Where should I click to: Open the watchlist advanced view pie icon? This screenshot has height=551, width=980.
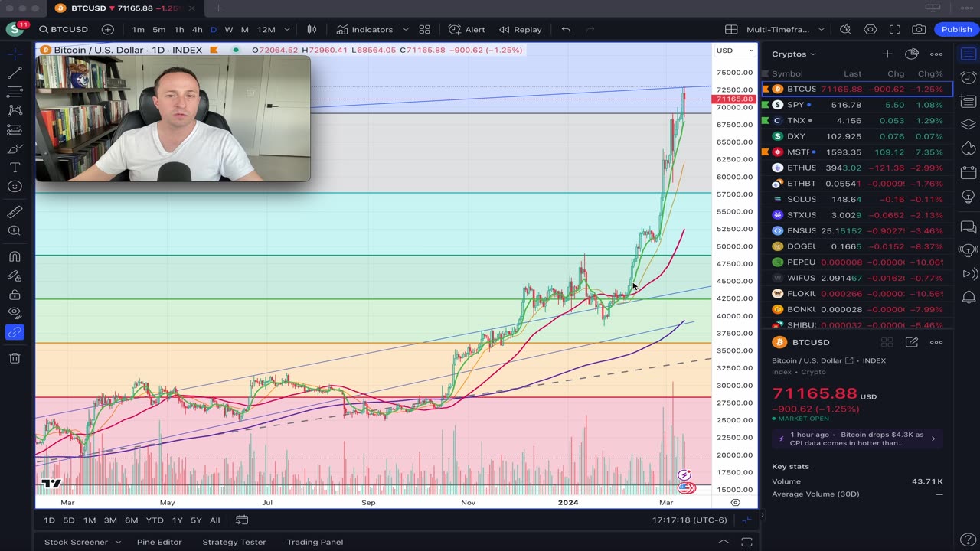(x=911, y=54)
